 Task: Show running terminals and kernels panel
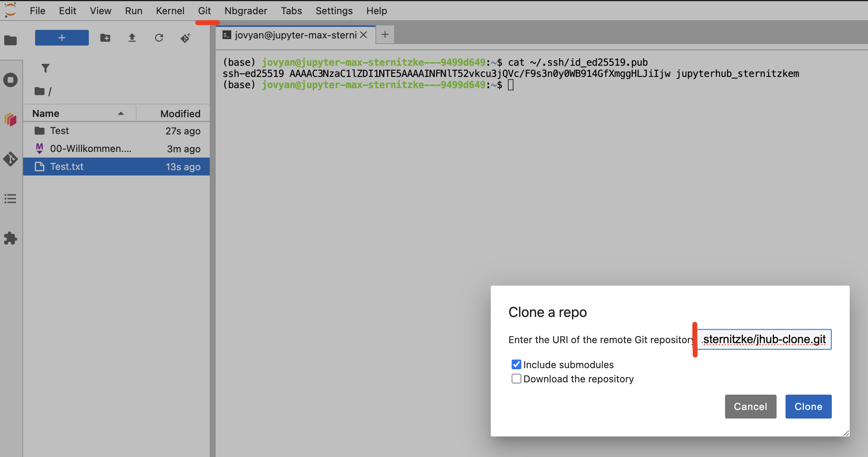pos(10,80)
